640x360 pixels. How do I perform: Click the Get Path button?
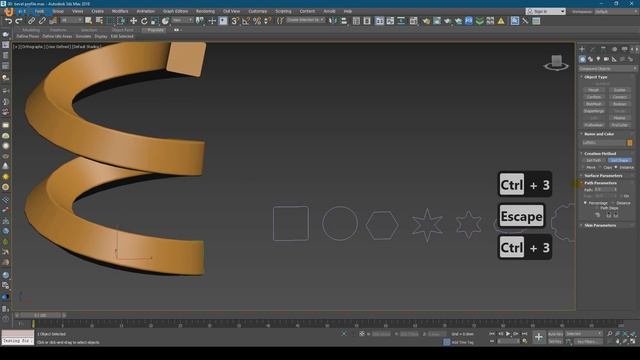coord(594,160)
